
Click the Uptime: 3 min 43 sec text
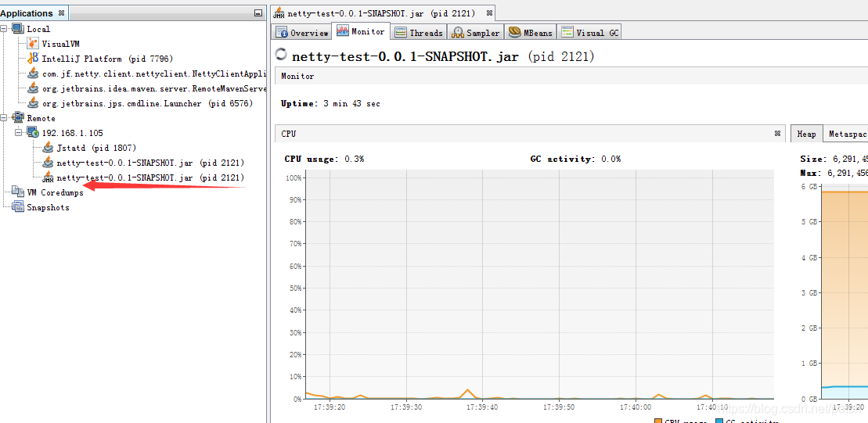(x=330, y=103)
